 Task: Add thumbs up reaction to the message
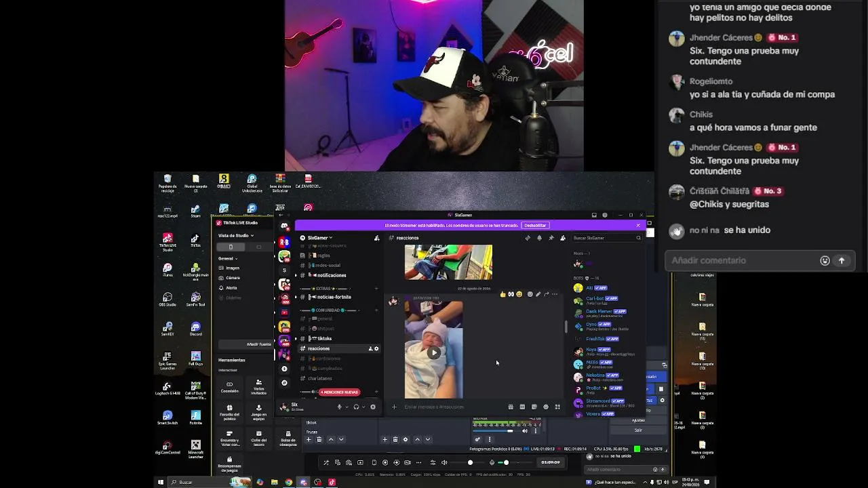coord(502,294)
